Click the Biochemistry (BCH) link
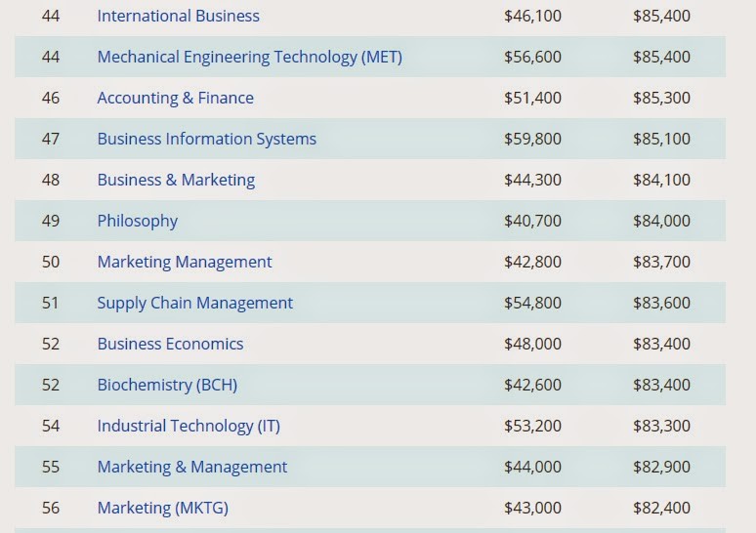756x533 pixels. [x=167, y=385]
